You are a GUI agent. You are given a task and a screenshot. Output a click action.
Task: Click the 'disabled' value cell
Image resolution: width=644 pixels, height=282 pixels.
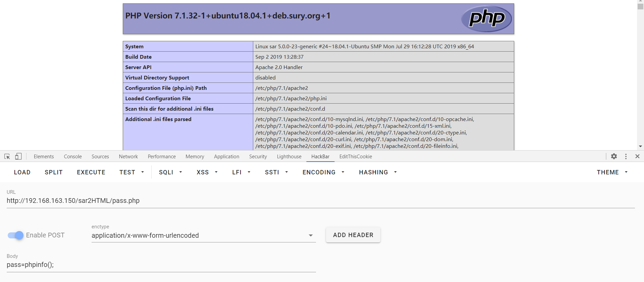pyautogui.click(x=383, y=77)
